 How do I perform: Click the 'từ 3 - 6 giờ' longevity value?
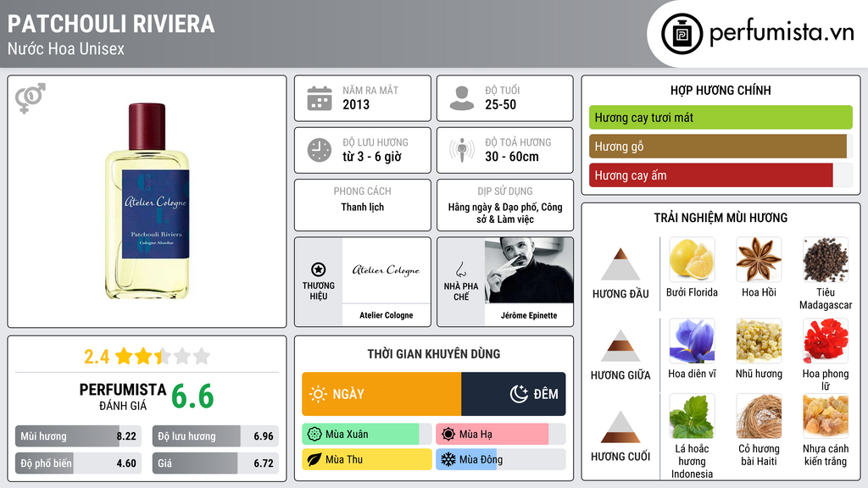(x=372, y=157)
